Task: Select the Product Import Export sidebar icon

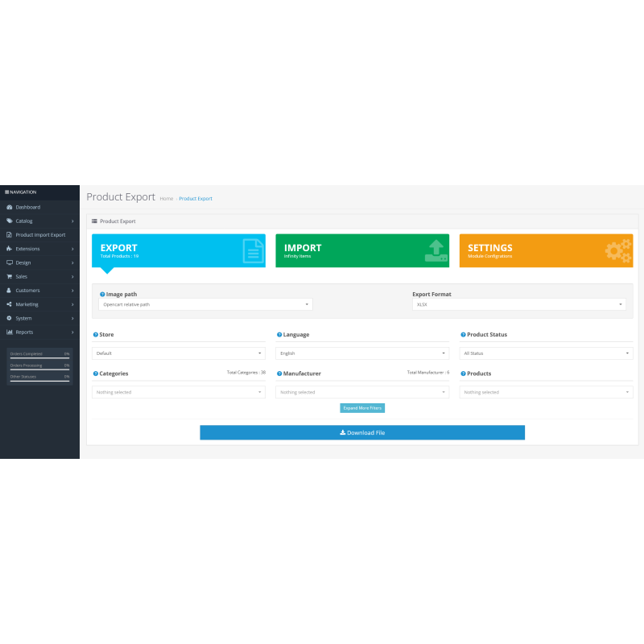Action: pyautogui.click(x=11, y=234)
